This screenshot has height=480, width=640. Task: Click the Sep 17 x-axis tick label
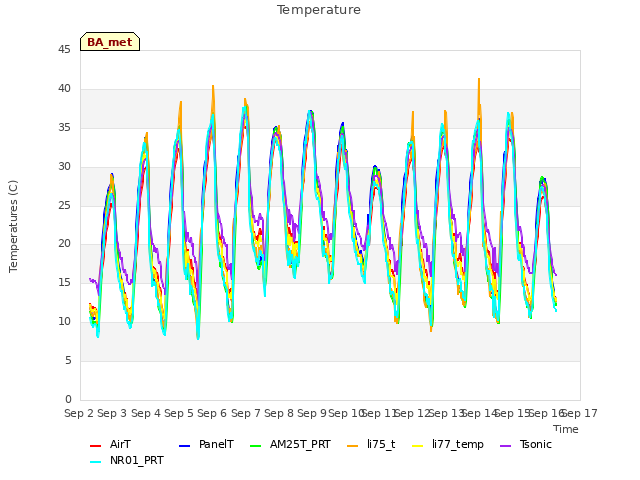click(x=580, y=413)
